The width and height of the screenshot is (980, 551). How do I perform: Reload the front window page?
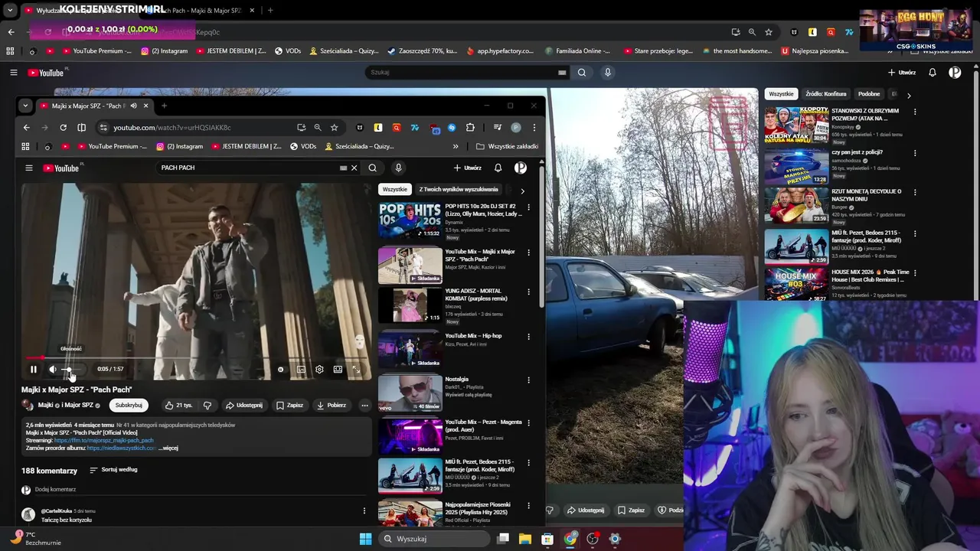63,127
